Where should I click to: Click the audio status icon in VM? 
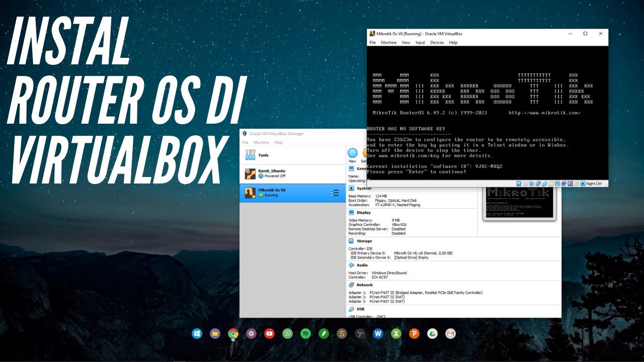point(532,184)
